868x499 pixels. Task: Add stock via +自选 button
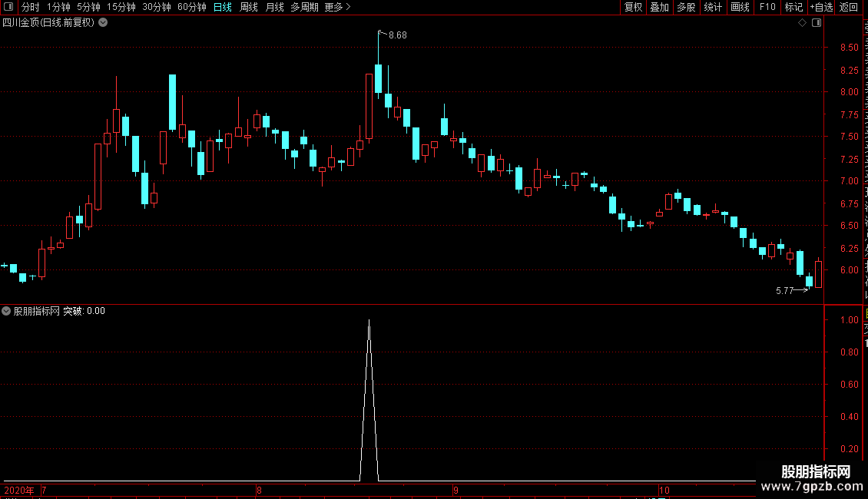(x=821, y=7)
